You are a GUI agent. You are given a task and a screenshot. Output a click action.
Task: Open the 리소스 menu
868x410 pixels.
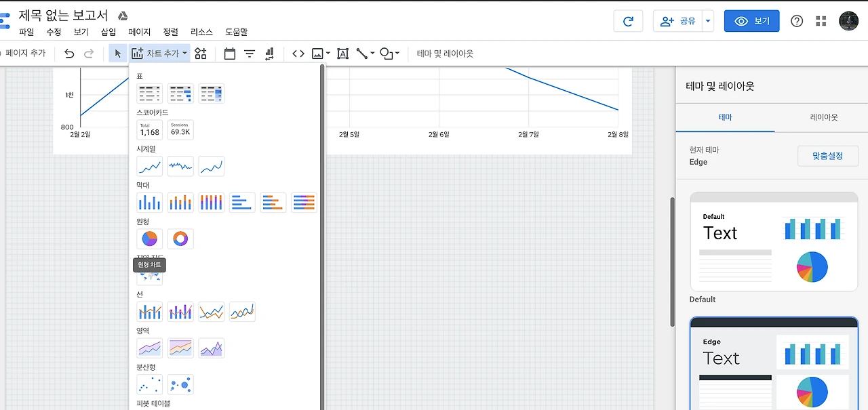[x=201, y=32]
